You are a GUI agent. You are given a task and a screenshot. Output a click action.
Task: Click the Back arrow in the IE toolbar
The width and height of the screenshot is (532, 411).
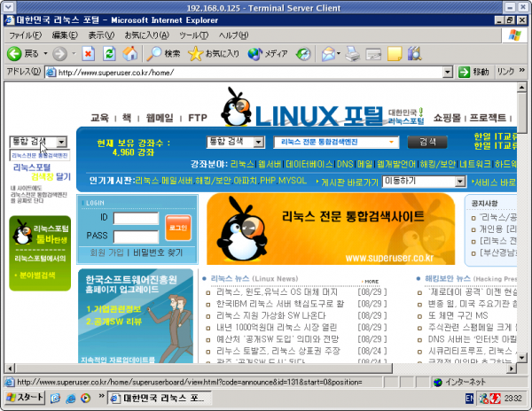14,54
